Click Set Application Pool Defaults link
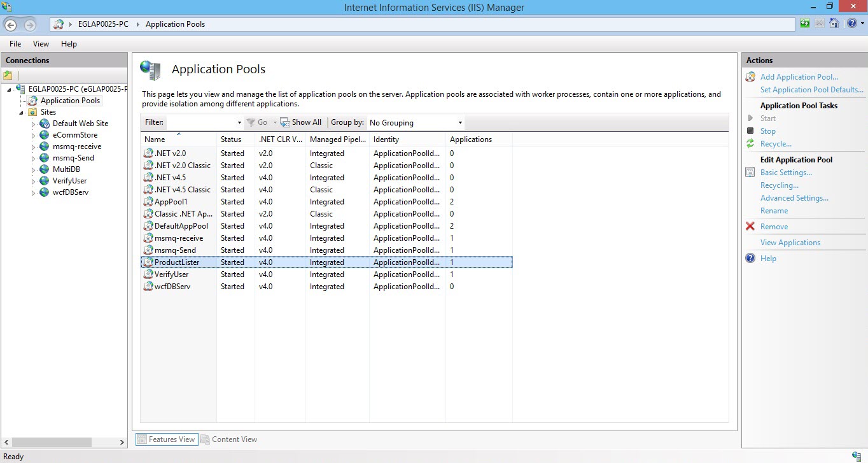Image resolution: width=868 pixels, height=463 pixels. pos(812,90)
